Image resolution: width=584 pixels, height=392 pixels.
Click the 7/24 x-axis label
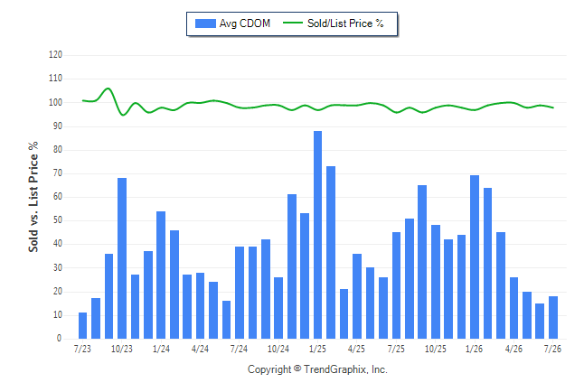[239, 349]
